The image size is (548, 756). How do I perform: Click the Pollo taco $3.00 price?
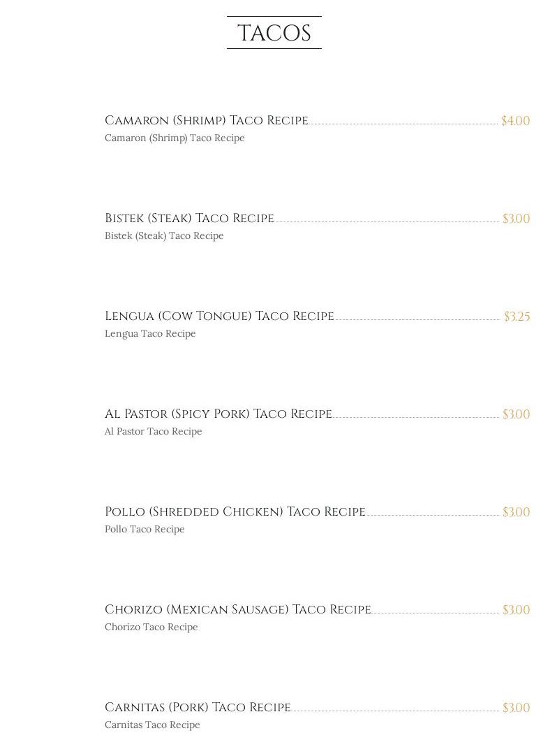tap(516, 512)
